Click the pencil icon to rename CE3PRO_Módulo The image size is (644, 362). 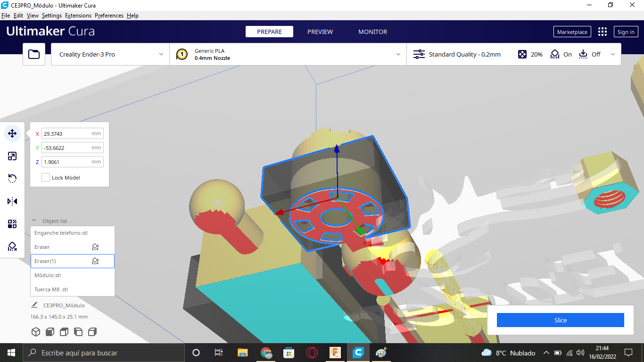click(x=34, y=305)
